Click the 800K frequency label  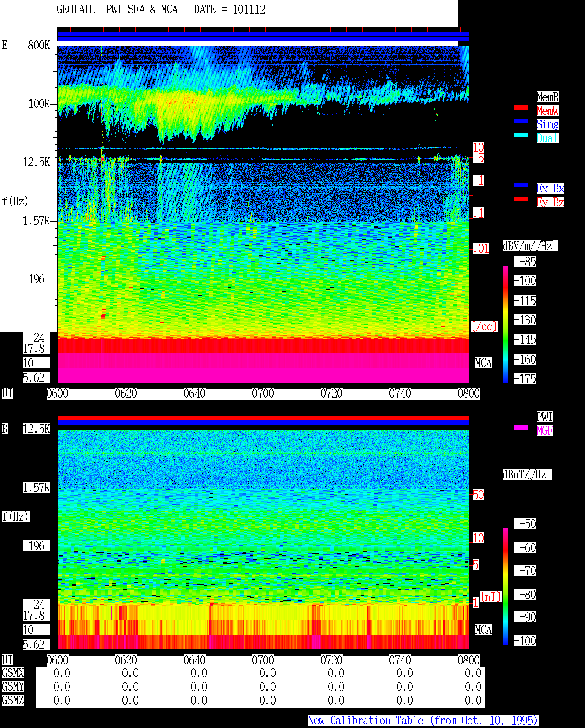(39, 45)
